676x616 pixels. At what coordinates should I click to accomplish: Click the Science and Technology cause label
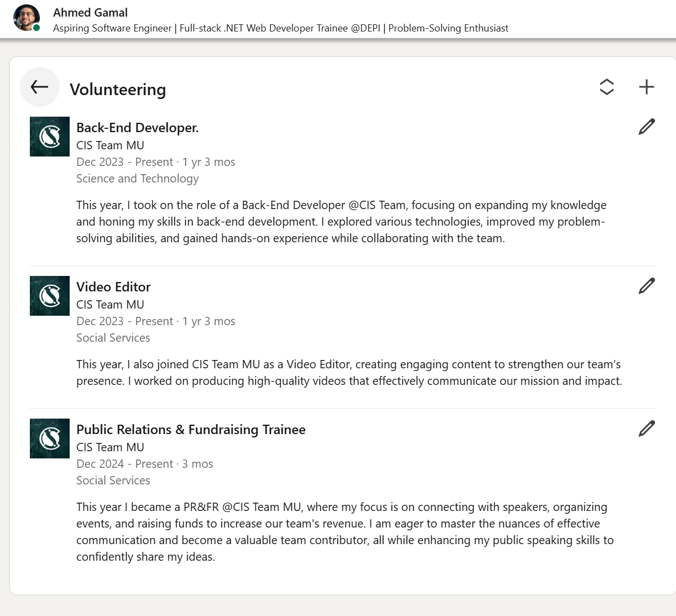point(137,179)
